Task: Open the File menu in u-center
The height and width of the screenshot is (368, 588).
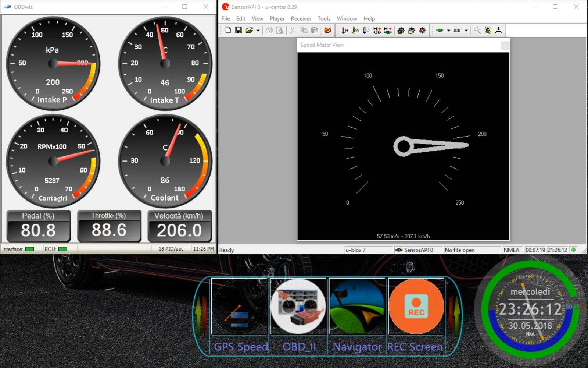Action: [226, 18]
